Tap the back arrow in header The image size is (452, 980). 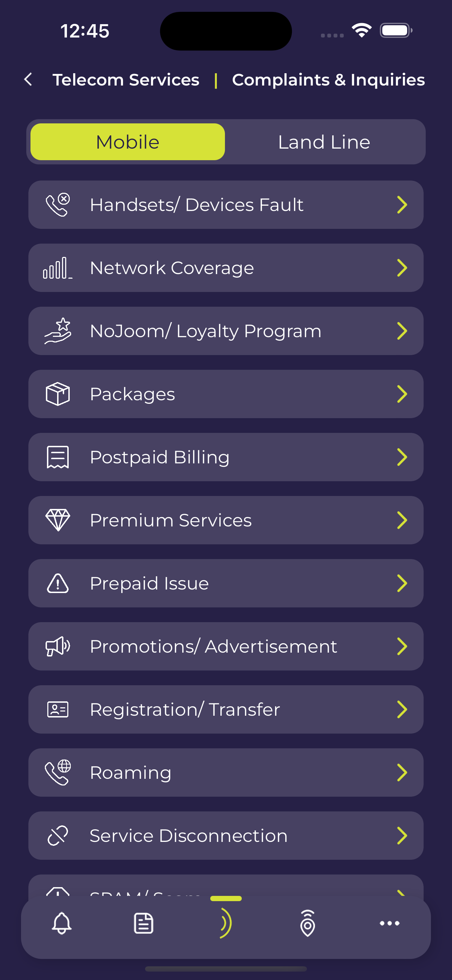point(28,80)
